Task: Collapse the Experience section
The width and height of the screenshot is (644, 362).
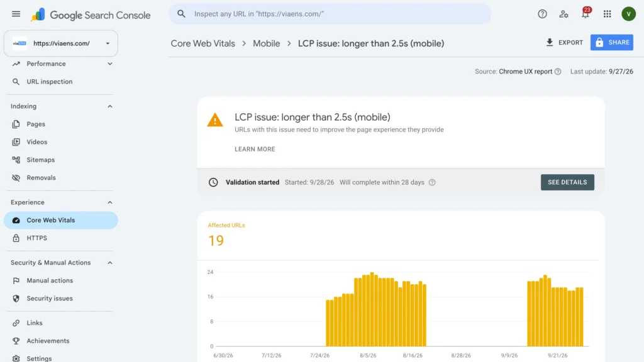Action: (x=109, y=202)
